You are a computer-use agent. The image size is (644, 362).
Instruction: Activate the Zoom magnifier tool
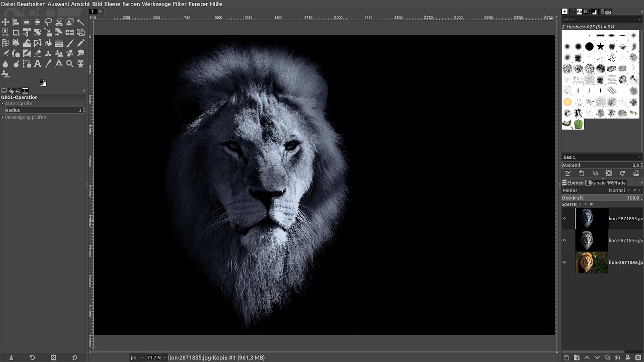(x=70, y=64)
